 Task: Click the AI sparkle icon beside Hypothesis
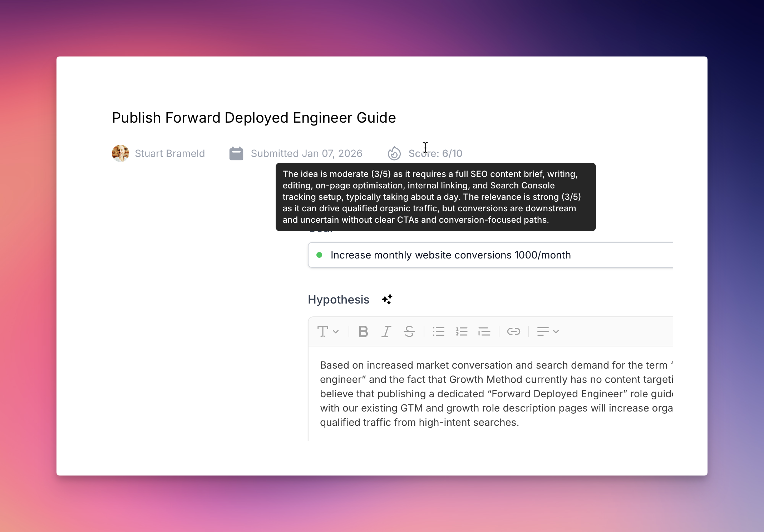coord(387,299)
